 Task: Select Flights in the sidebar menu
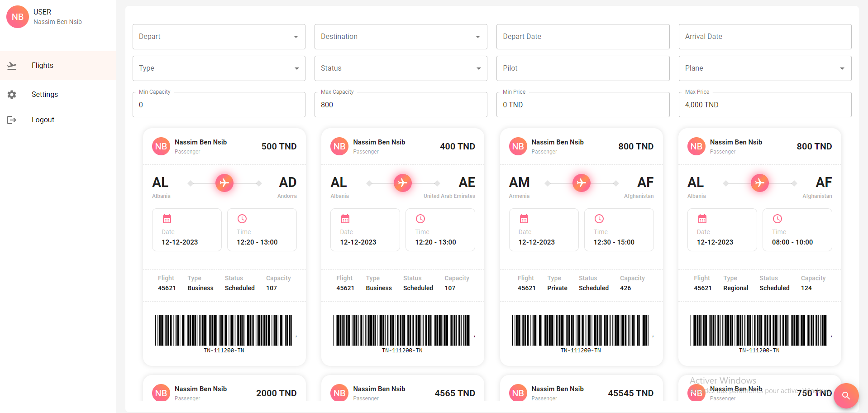tap(42, 66)
